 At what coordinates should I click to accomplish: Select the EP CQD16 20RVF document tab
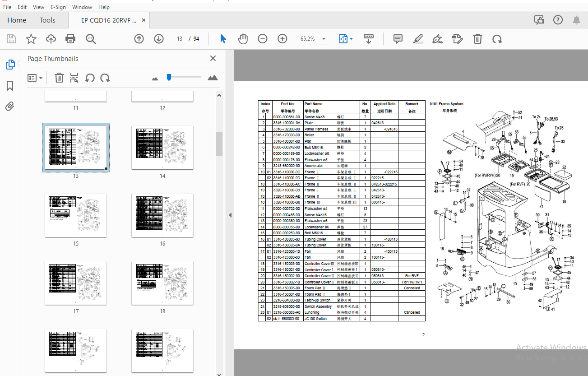(x=108, y=20)
